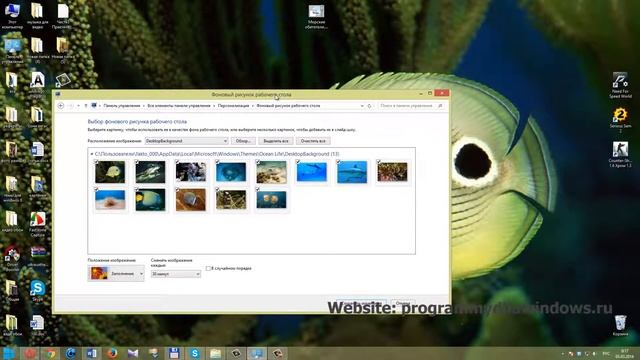640x360 pixels.
Task: Go to Панель управления breadcrumb
Action: [122, 106]
